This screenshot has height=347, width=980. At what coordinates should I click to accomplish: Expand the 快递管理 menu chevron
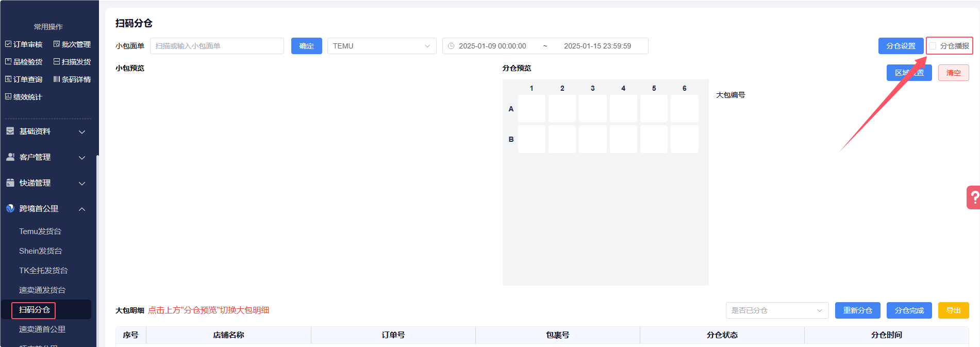point(82,183)
